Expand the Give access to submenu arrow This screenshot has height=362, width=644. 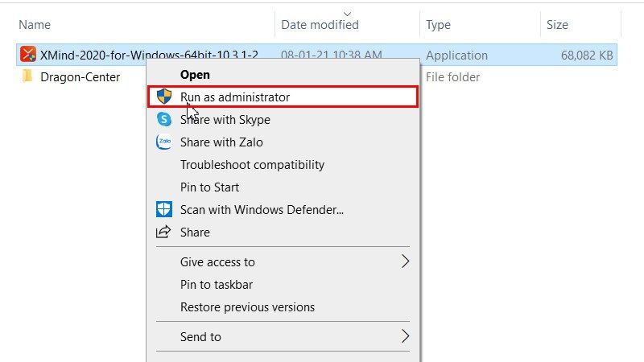click(405, 261)
